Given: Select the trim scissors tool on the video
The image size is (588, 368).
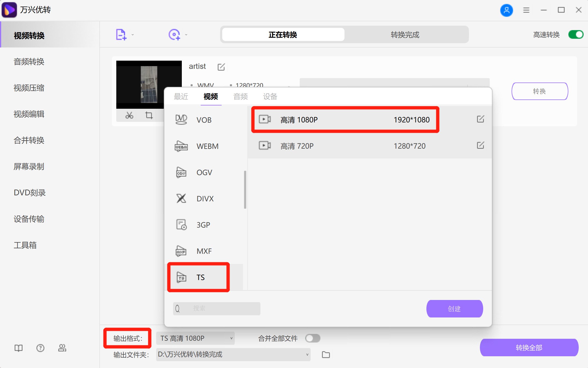Looking at the screenshot, I should point(129,115).
